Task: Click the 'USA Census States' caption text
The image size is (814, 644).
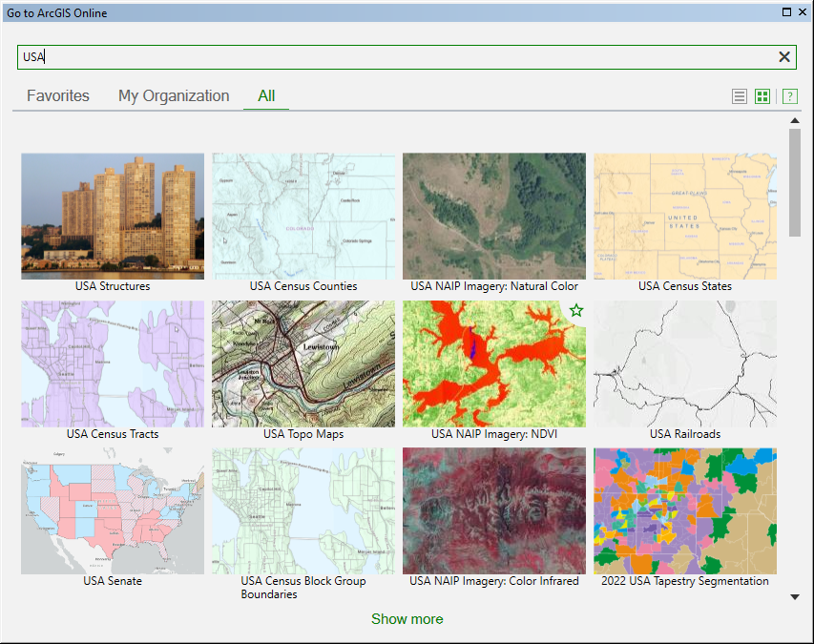Action: click(685, 286)
